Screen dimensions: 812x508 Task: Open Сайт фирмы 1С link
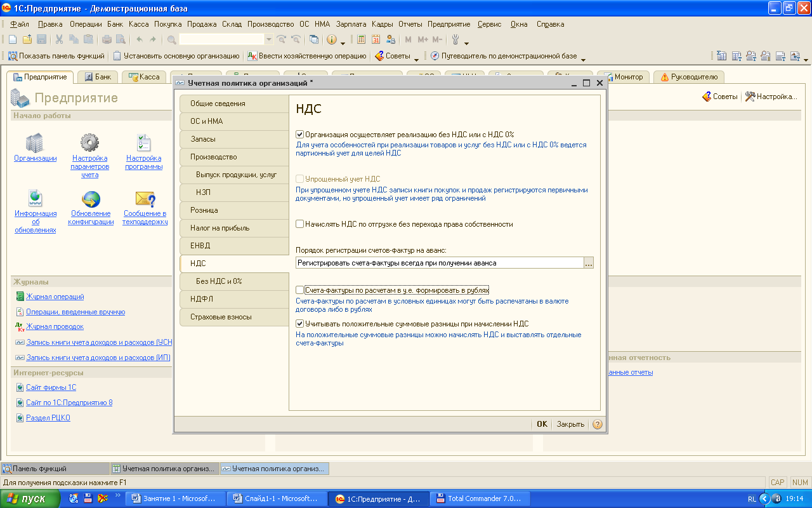coord(51,387)
